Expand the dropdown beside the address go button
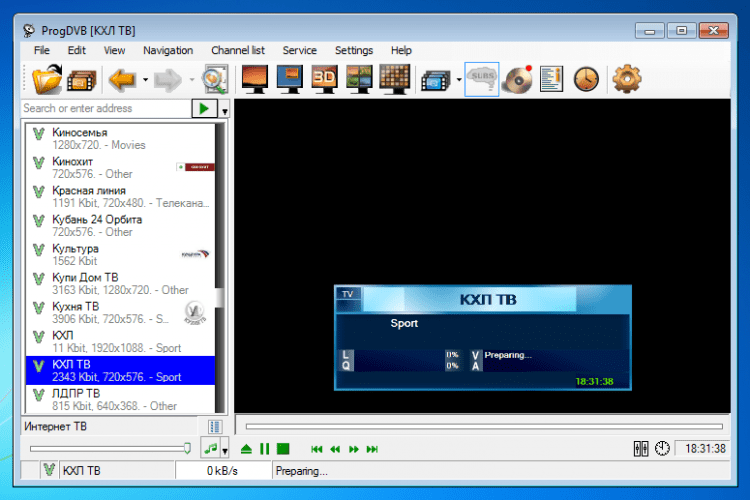Screen dimensions: 750x500 [225, 109]
